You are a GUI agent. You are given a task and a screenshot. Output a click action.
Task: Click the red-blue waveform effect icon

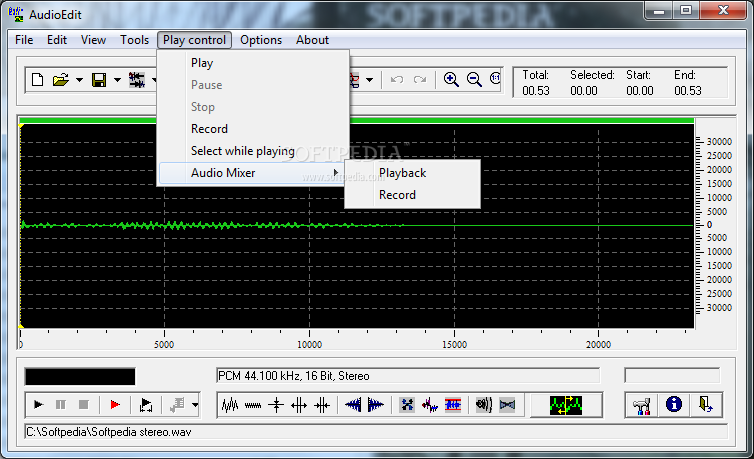click(x=430, y=405)
